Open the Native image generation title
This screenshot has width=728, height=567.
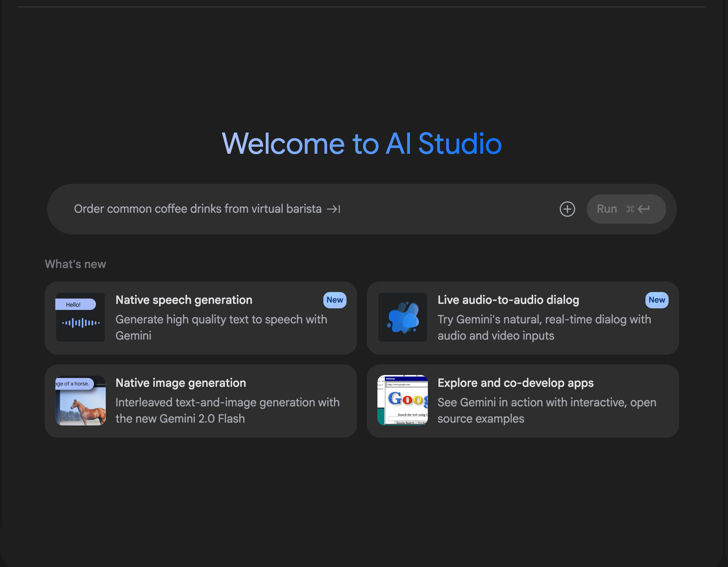(181, 383)
